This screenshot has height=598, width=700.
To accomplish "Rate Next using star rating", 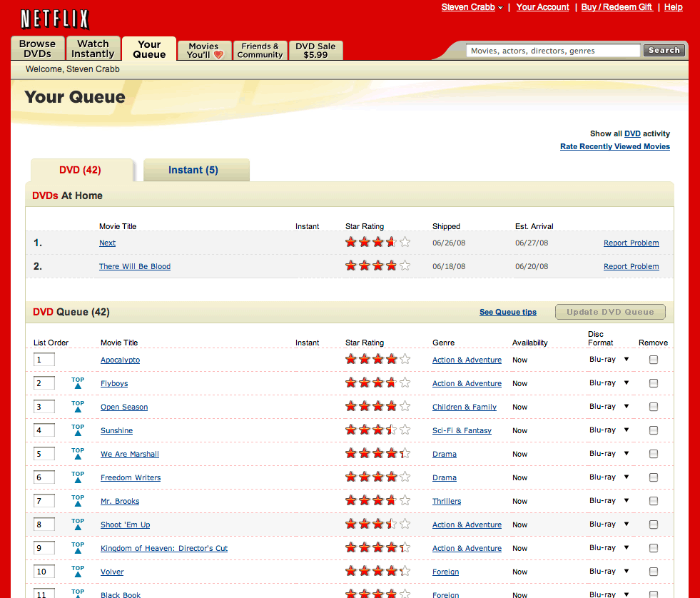I will point(377,242).
